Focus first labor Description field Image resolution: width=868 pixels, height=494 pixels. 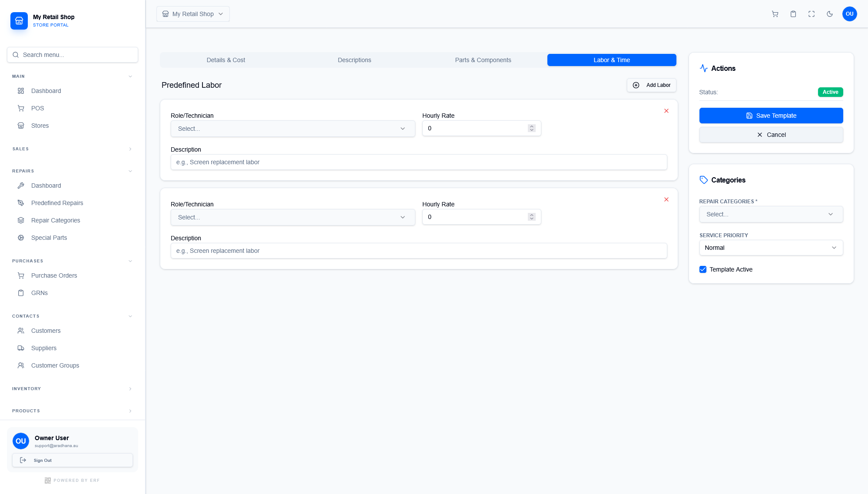pos(419,162)
